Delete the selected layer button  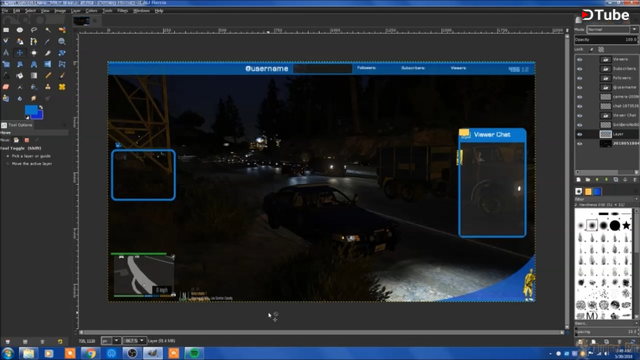[635, 180]
